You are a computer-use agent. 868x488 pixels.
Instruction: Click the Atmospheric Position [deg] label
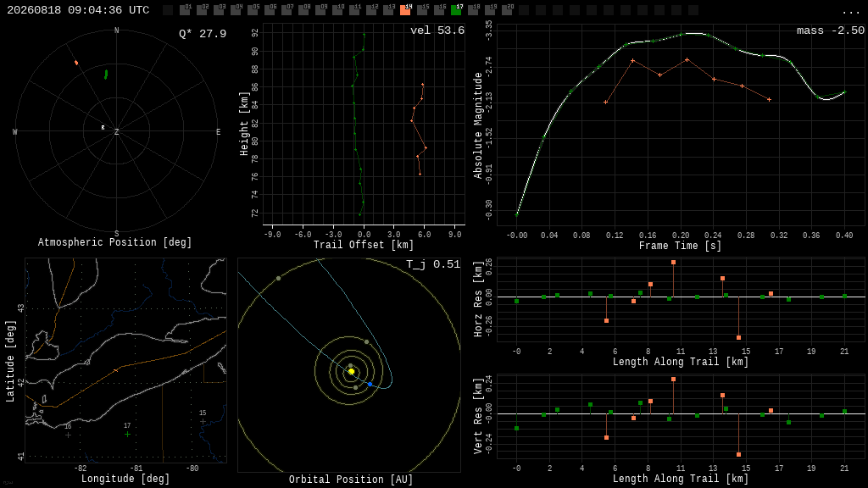tap(114, 242)
